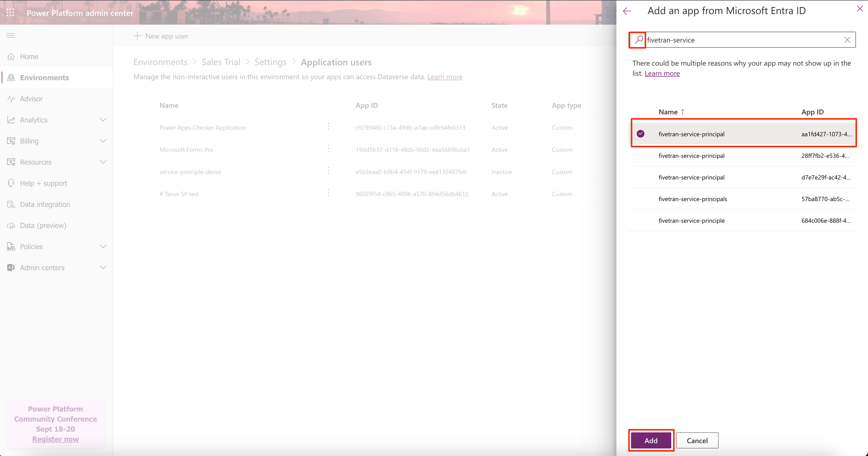The height and width of the screenshot is (456, 868).
Task: Click the Advisor pulse icon
Action: click(11, 99)
